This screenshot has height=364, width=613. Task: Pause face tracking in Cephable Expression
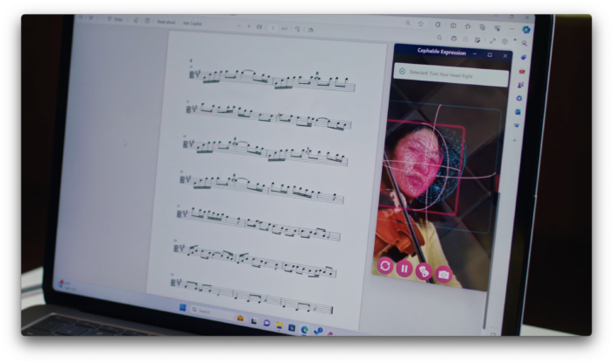405,269
